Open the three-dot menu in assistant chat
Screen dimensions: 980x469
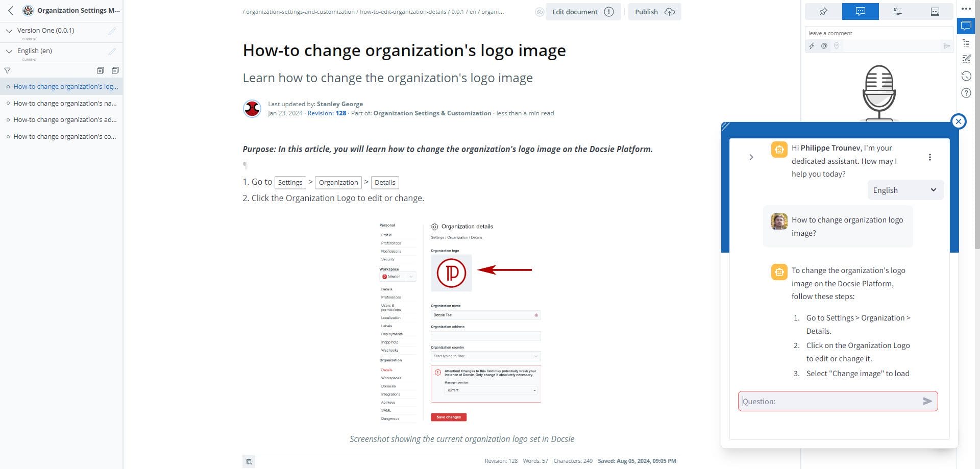(929, 157)
